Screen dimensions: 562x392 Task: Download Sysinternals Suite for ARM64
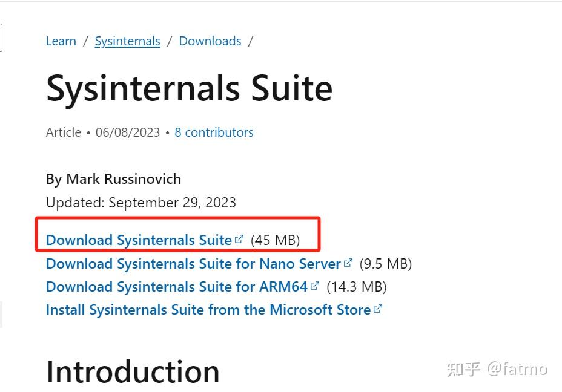coord(177,286)
